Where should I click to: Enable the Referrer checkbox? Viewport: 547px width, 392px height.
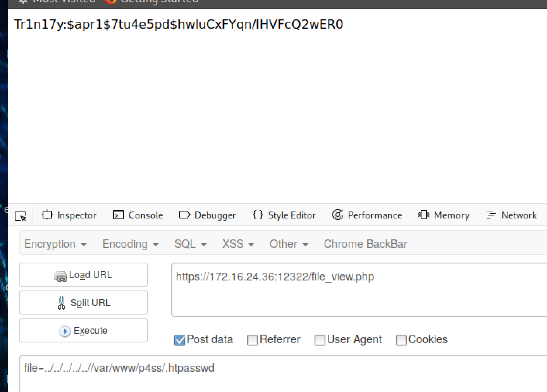(x=253, y=340)
